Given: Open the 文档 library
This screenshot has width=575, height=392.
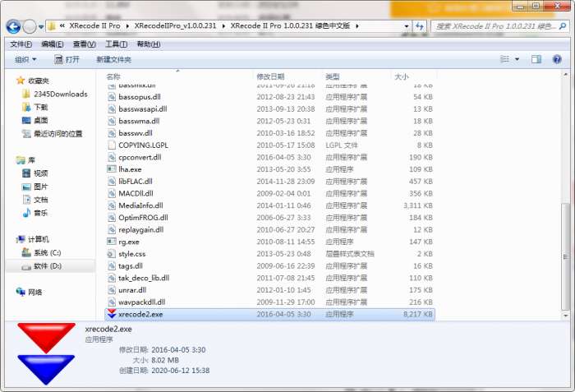Looking at the screenshot, I should pos(41,200).
